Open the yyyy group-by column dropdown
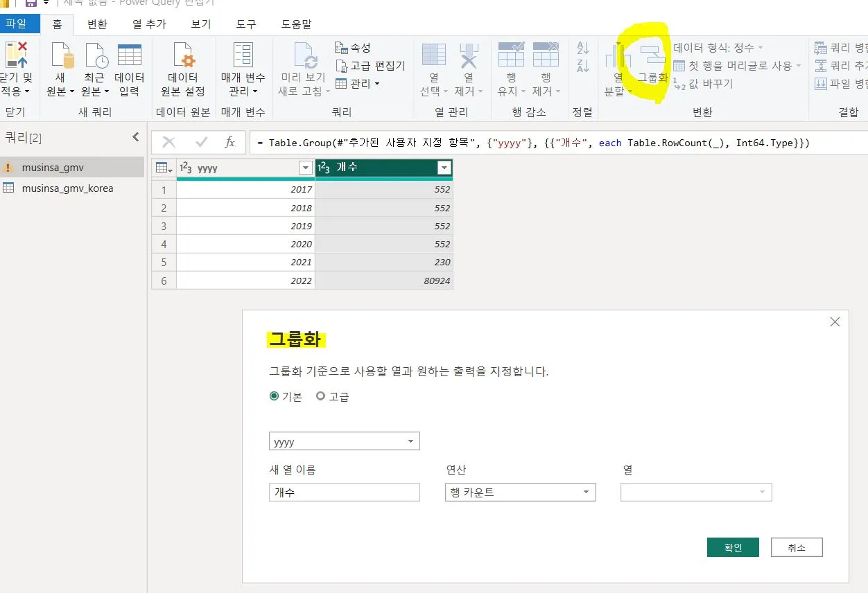This screenshot has width=868, height=593. tap(344, 441)
